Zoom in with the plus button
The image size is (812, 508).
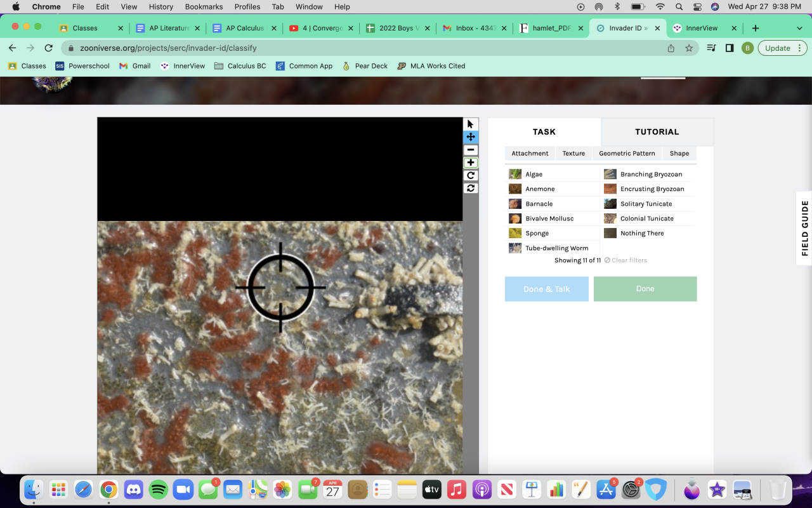[x=470, y=163]
